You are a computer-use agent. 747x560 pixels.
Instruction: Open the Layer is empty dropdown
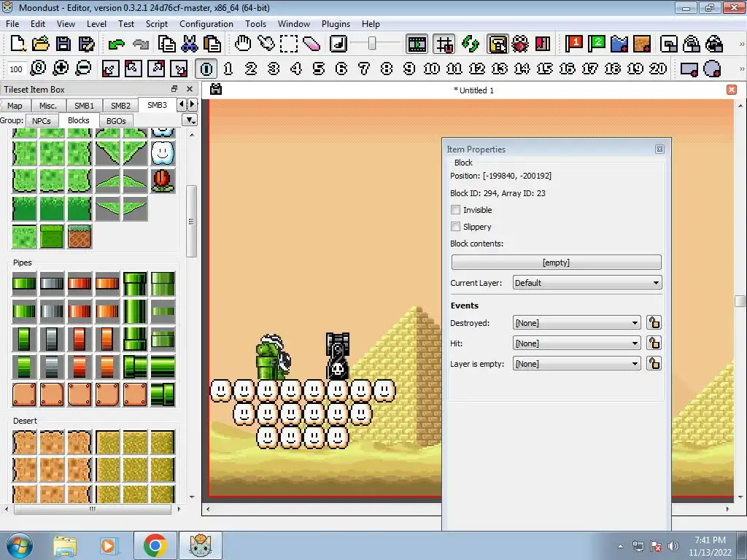tap(576, 364)
